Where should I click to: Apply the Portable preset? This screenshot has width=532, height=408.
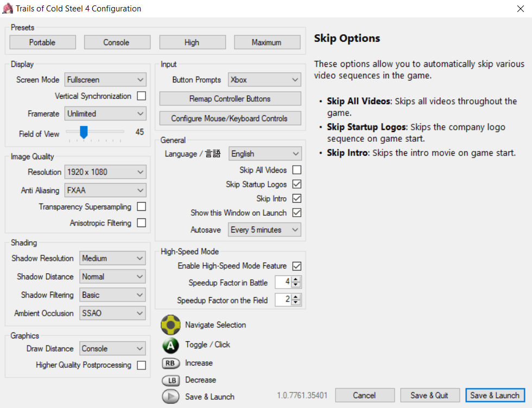click(42, 42)
